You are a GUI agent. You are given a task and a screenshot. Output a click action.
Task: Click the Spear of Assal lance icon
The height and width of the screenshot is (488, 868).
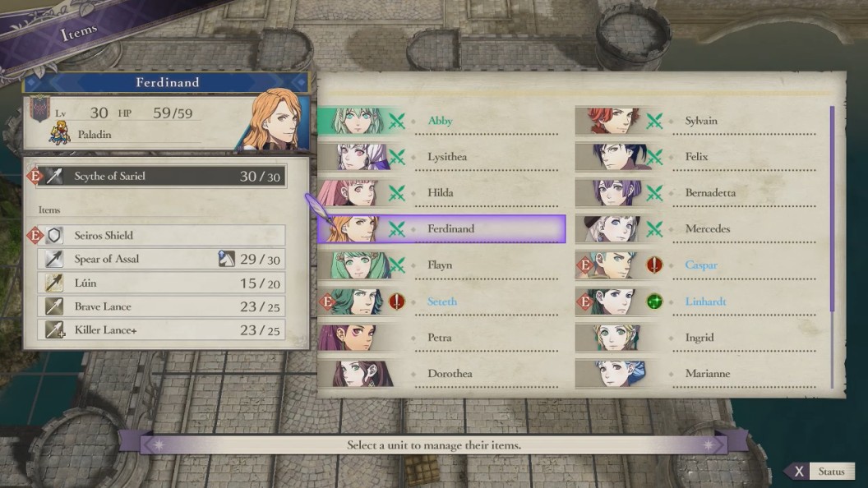click(54, 259)
